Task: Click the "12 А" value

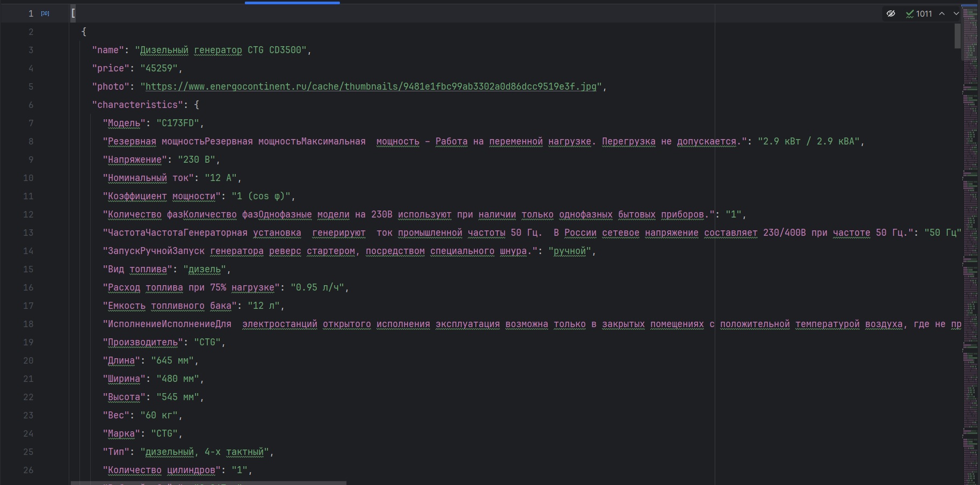Action: pyautogui.click(x=221, y=178)
